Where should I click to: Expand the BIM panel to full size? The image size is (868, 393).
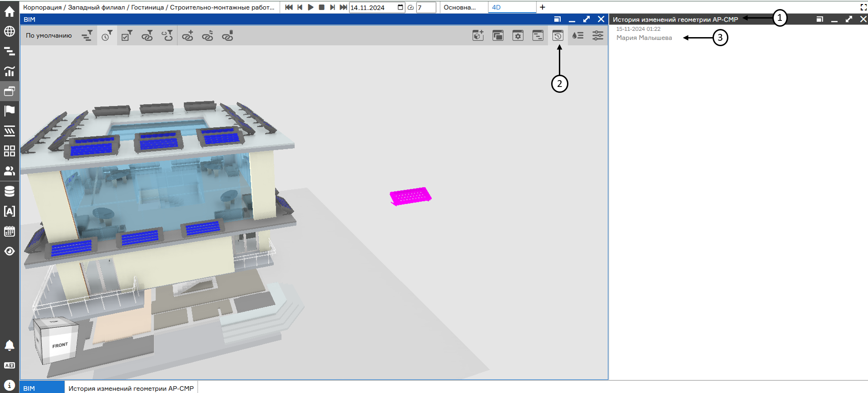pyautogui.click(x=587, y=19)
